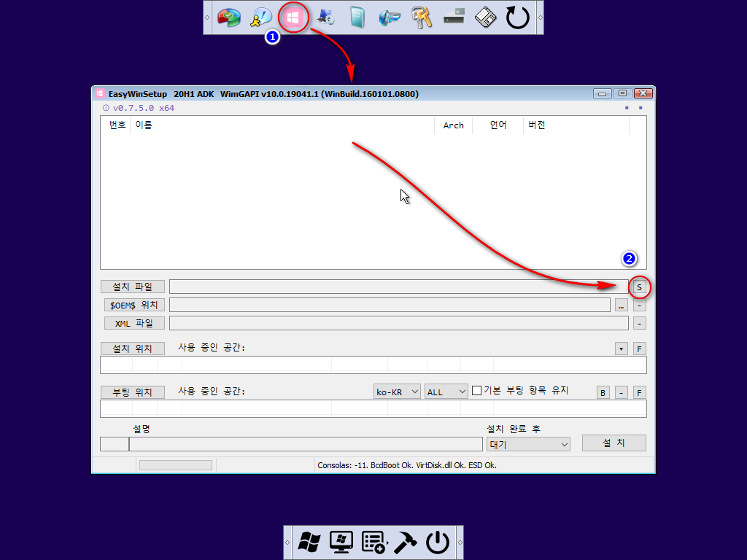Click the 'v0.7.5.0 x64' version text

[144, 108]
